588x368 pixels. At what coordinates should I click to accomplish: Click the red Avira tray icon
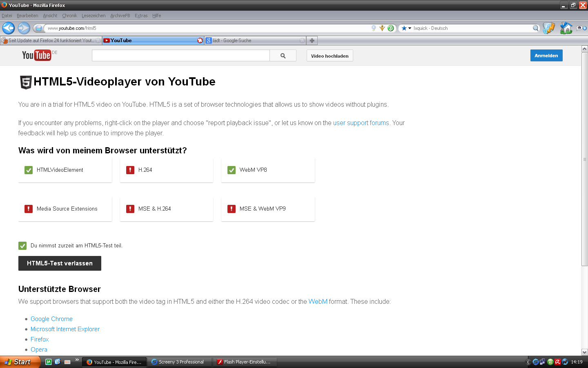click(557, 362)
